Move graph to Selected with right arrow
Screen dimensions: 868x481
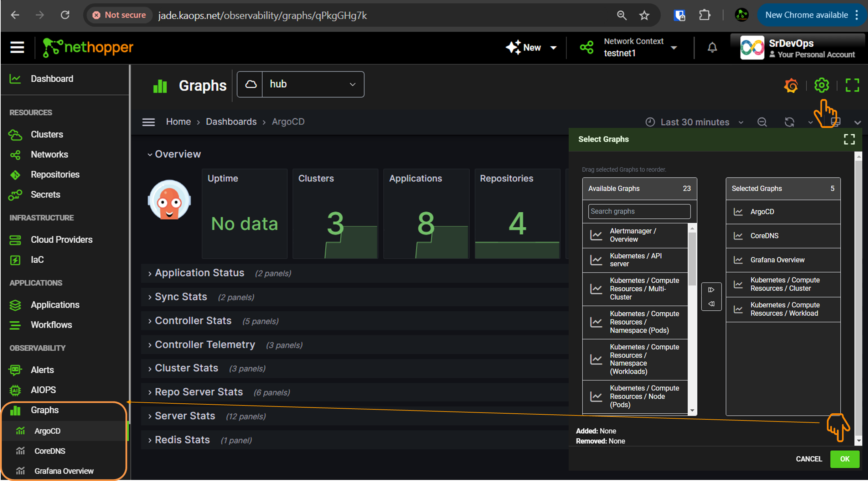coord(711,290)
